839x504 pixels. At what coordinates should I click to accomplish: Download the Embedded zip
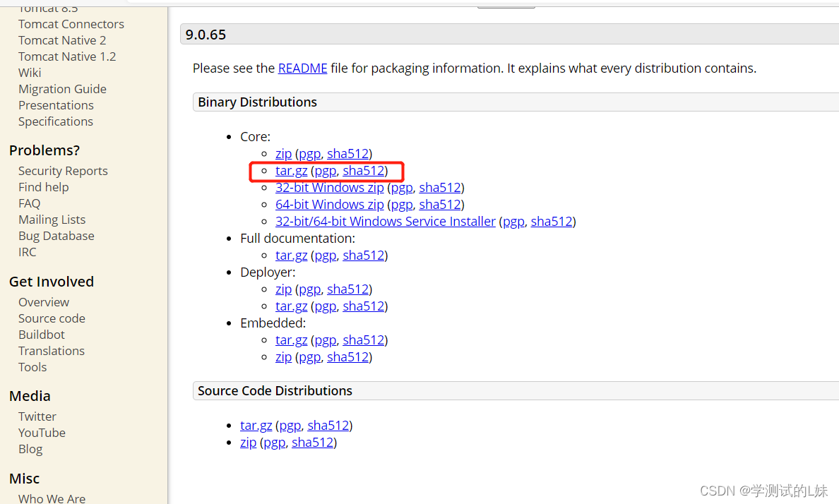pos(284,357)
